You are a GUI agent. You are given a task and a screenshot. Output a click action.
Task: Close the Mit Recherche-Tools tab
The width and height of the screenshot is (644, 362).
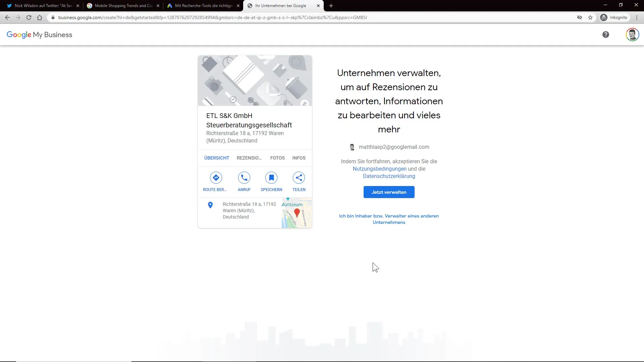[238, 6]
